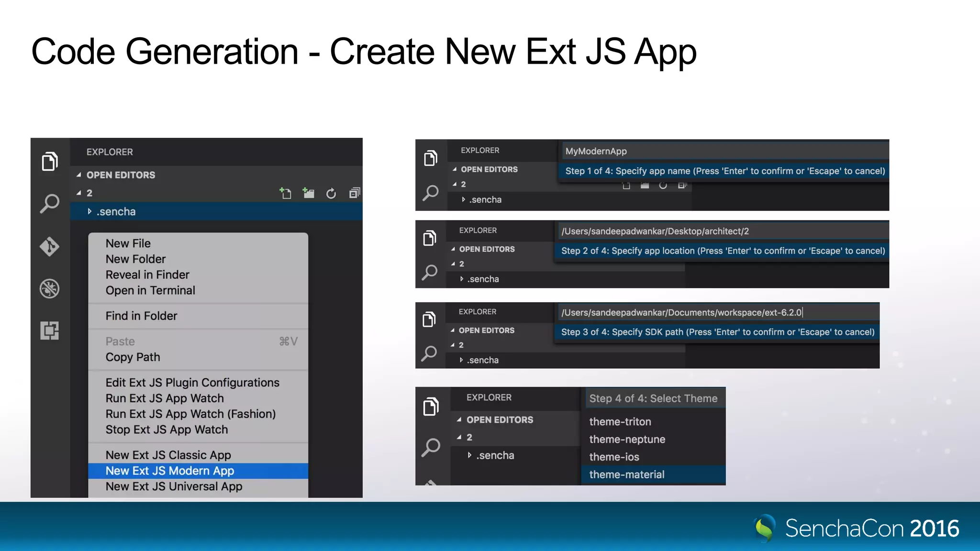Viewport: 980px width, 551px height.
Task: Click the SDK path input in Step 3
Action: pos(719,313)
